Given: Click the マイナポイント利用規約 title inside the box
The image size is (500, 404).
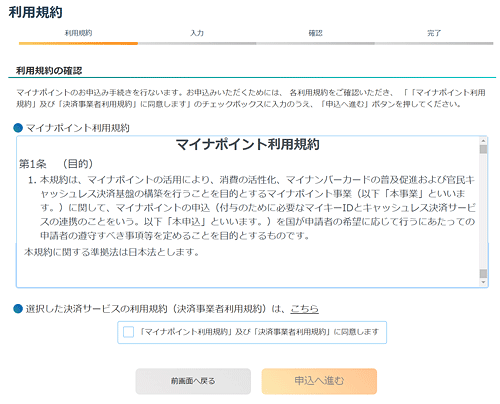Looking at the screenshot, I should pyautogui.click(x=248, y=145).
